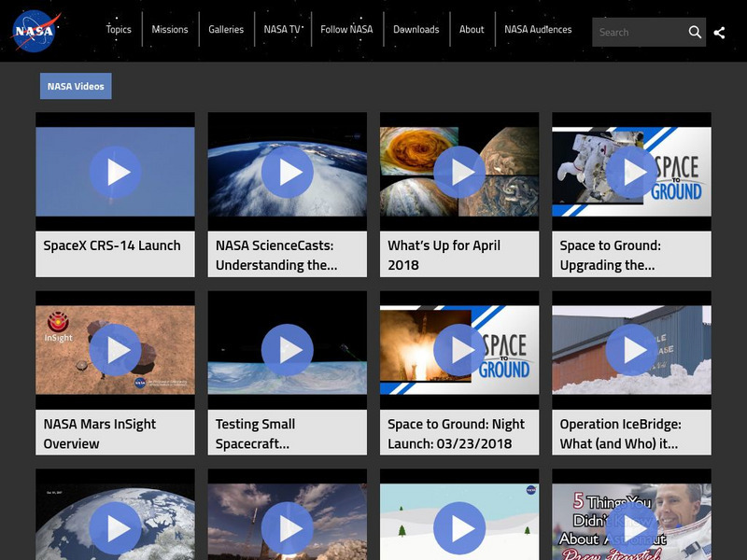Click the search magnifier icon
Image resolution: width=747 pixels, height=560 pixels.
click(x=696, y=31)
